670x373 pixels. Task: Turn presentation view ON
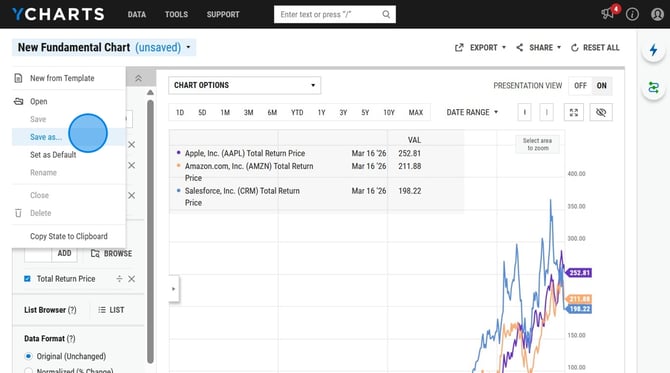(602, 85)
